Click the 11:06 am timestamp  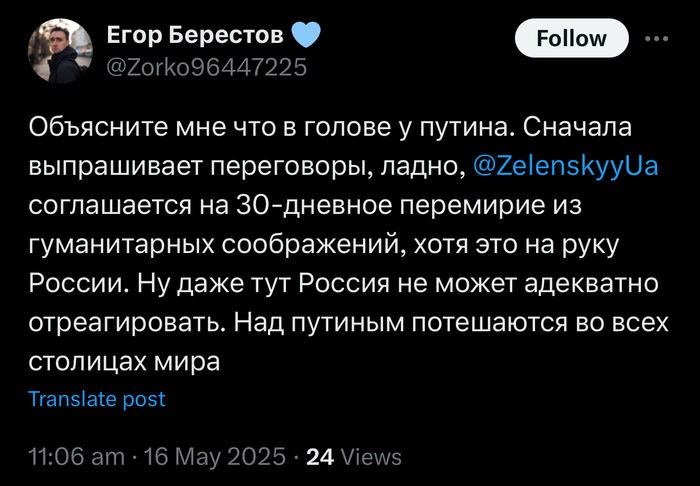(75, 457)
